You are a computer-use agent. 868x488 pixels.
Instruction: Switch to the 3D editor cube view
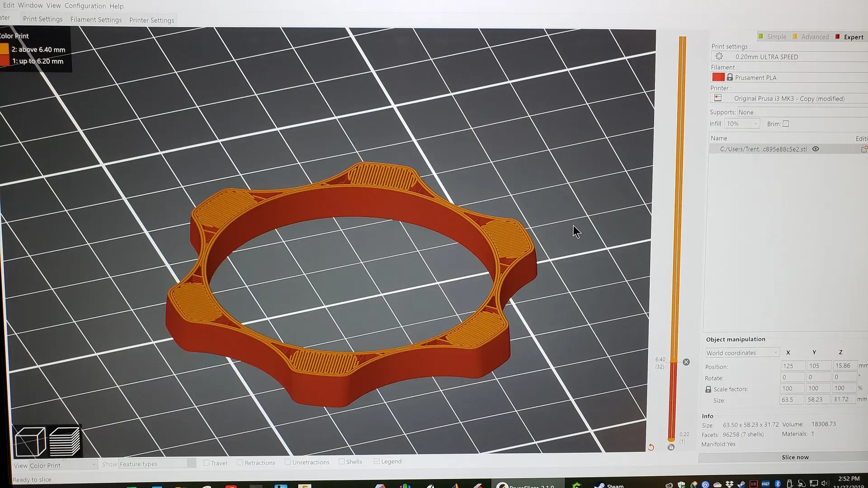30,441
